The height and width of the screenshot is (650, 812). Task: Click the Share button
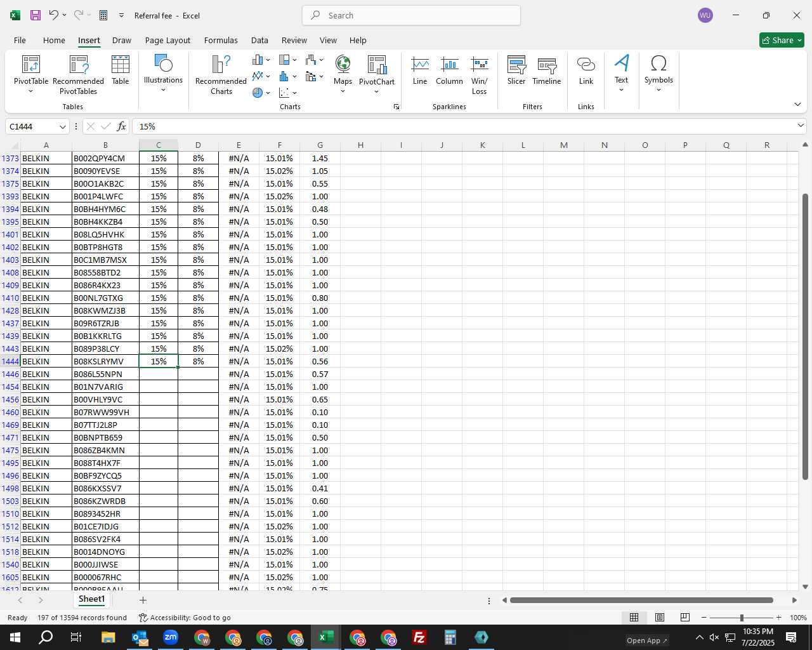[x=782, y=40]
